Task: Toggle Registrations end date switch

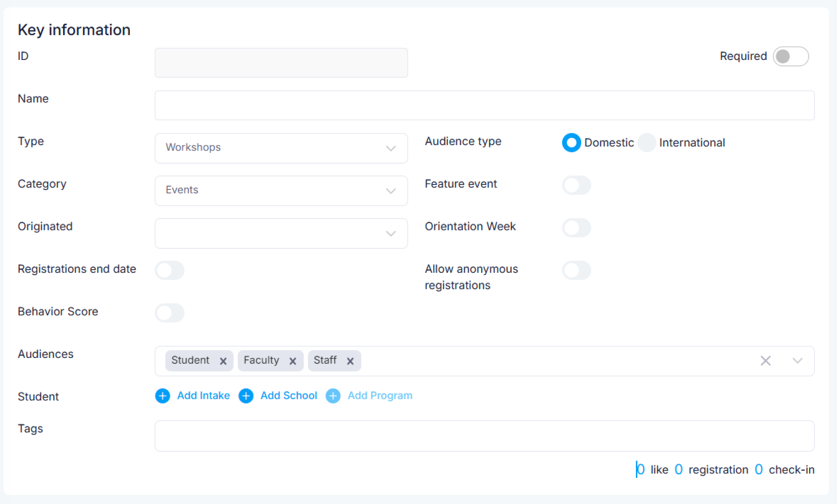Action: point(170,270)
